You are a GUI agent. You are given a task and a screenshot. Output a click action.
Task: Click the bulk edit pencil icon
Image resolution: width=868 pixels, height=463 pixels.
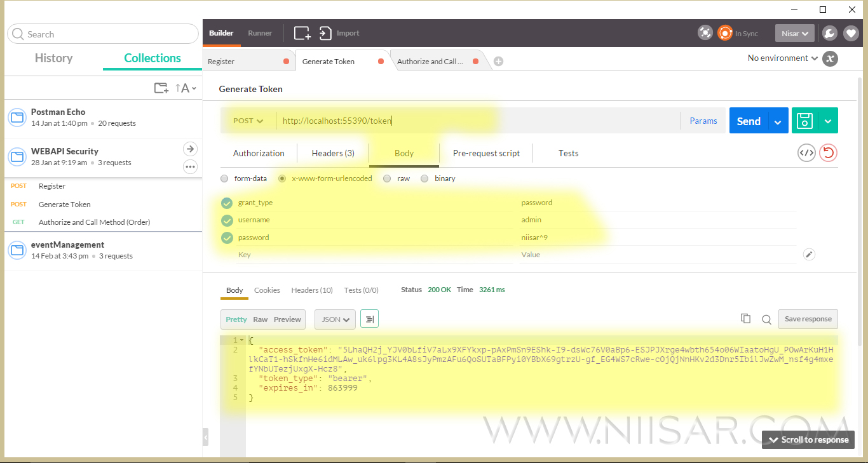coord(809,254)
